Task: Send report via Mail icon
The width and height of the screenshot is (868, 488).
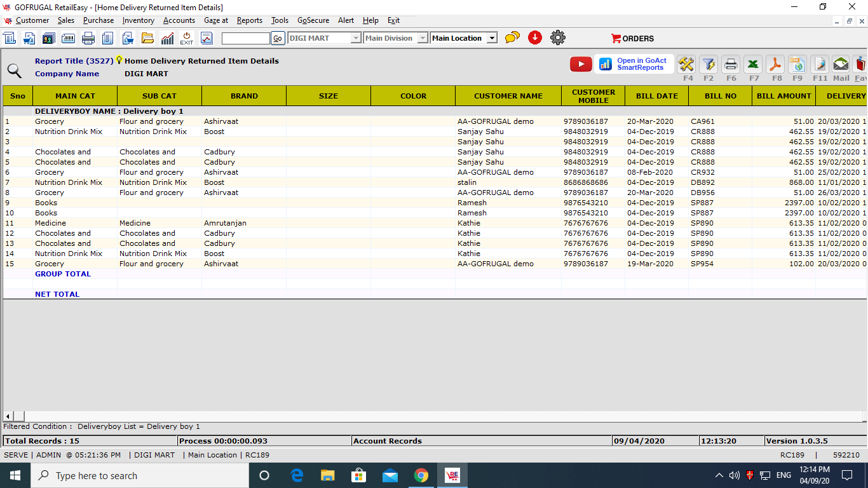Action: pos(841,64)
